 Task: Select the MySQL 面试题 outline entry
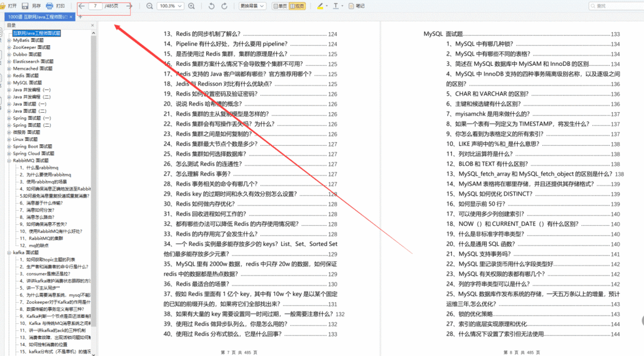(x=28, y=83)
